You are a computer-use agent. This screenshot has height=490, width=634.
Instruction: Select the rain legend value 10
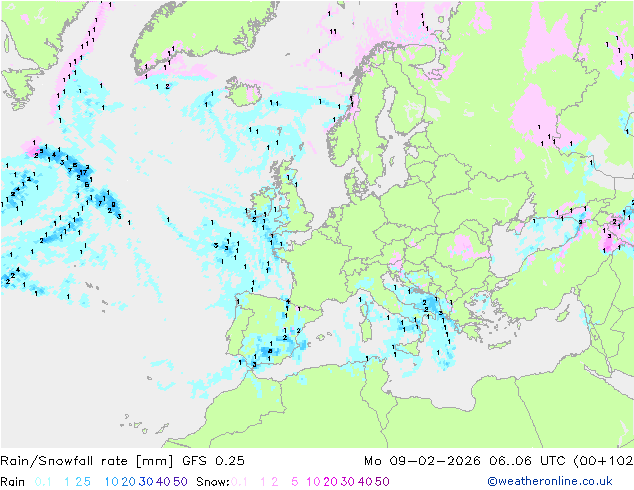tap(112, 482)
